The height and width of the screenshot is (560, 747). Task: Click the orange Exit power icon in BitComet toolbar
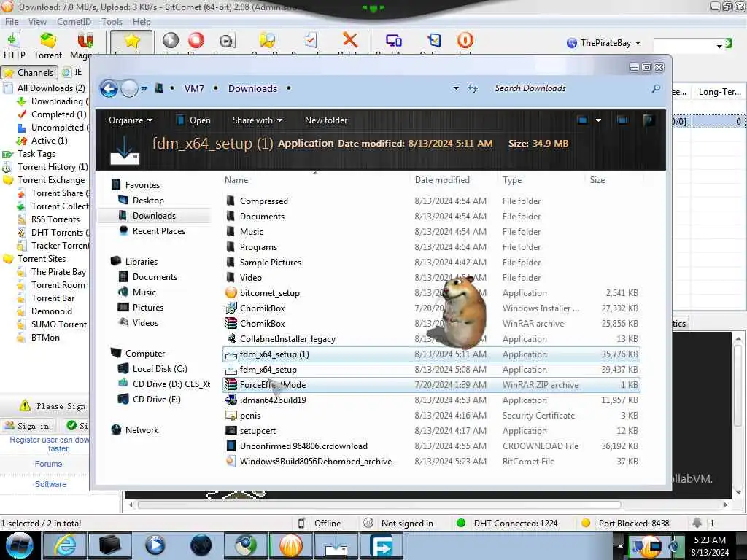coord(465,40)
